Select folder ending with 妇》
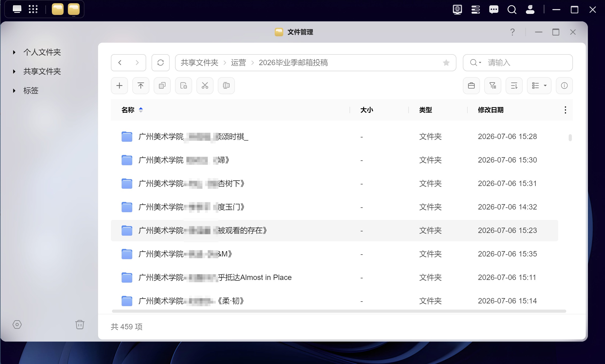Screen dimensions: 605x364 (334, 160)
